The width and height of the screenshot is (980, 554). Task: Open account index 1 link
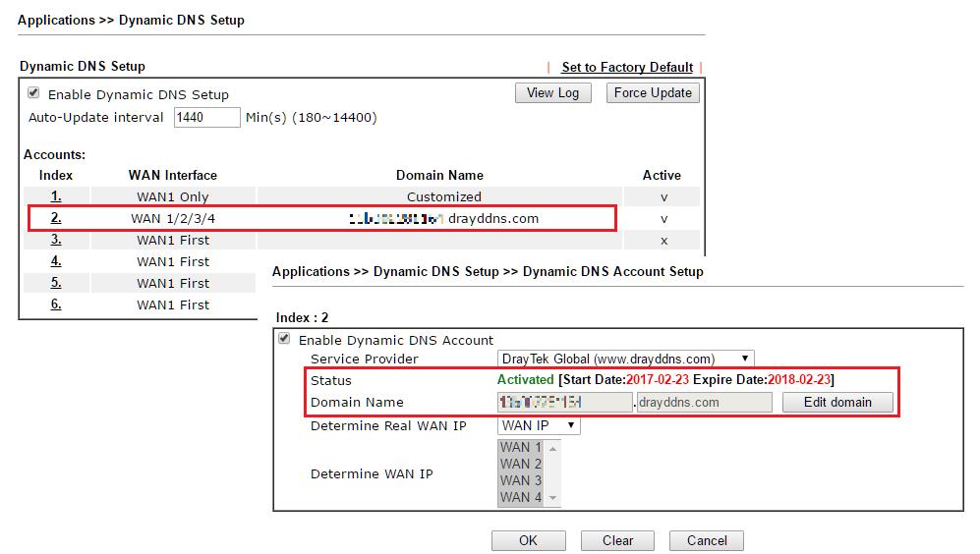click(x=56, y=196)
